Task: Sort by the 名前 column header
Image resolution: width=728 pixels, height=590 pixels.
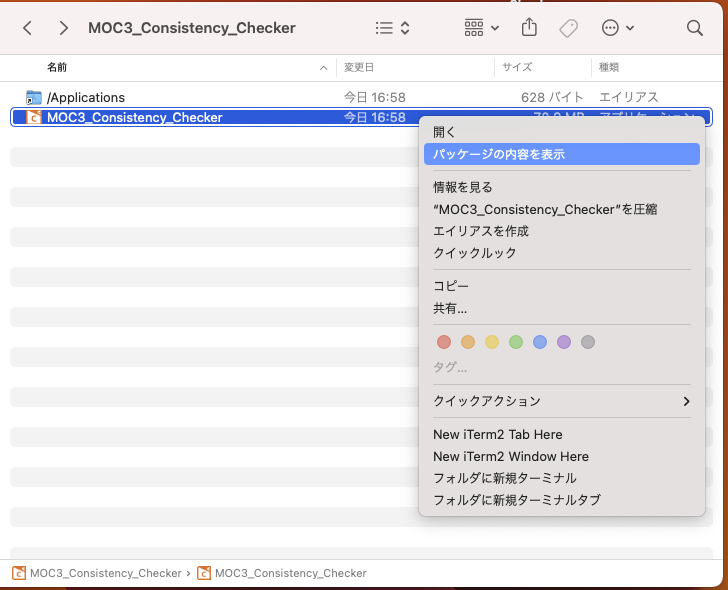Action: click(57, 68)
